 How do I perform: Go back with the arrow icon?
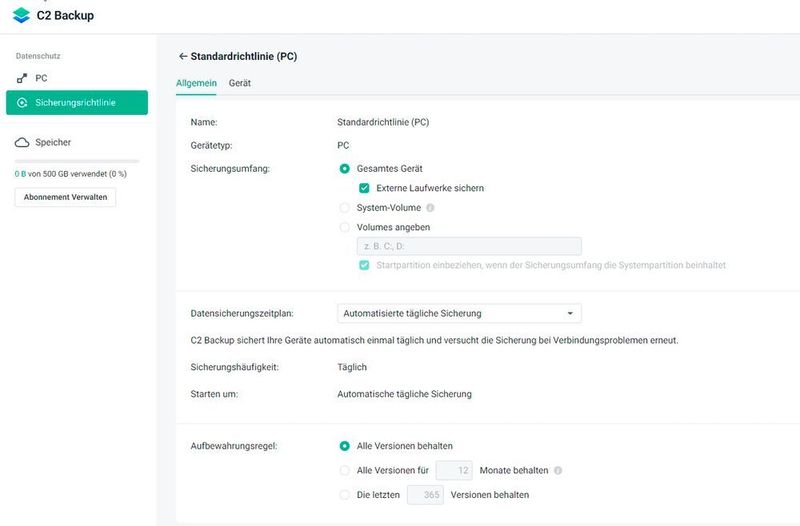coord(183,57)
